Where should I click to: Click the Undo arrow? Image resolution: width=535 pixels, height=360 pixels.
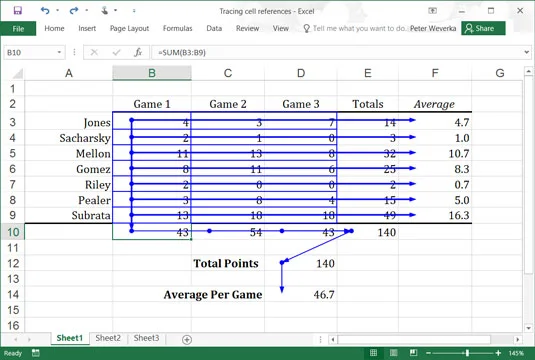coord(45,11)
